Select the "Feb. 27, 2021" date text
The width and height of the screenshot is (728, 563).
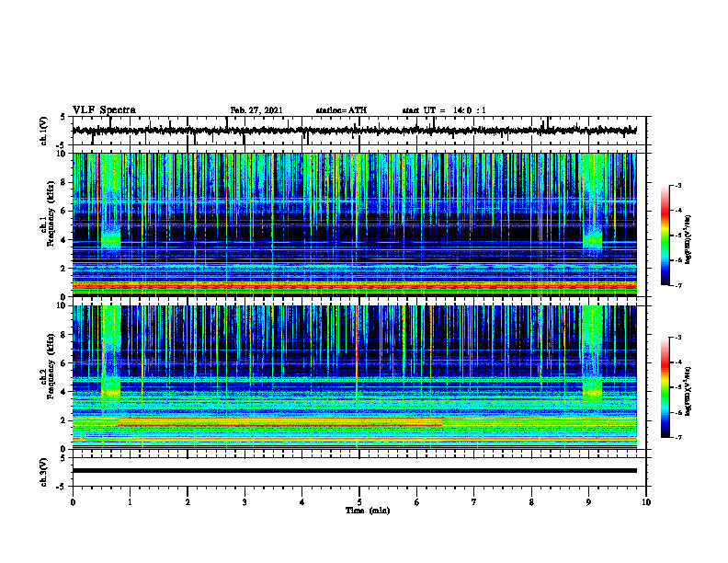click(256, 110)
